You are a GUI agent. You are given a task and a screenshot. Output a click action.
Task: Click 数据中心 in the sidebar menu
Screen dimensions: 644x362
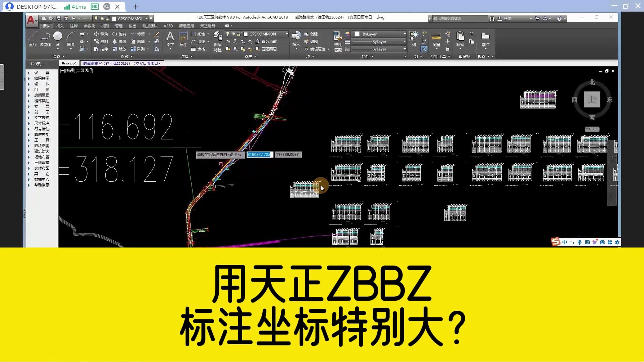point(42,179)
